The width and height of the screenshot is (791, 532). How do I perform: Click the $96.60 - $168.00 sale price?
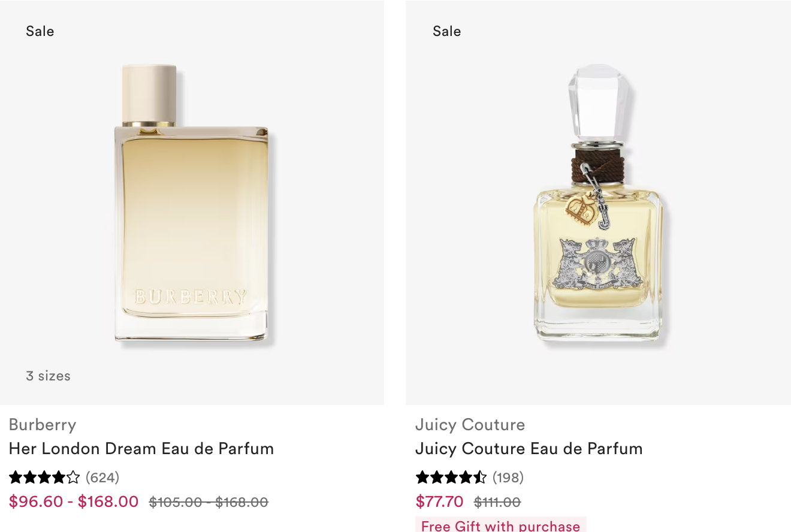(74, 501)
